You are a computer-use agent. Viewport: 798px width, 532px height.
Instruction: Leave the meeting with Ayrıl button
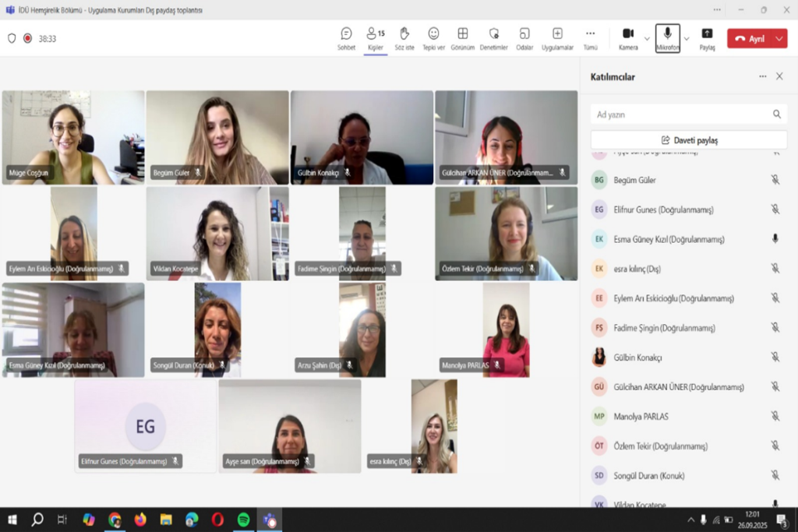(x=750, y=39)
